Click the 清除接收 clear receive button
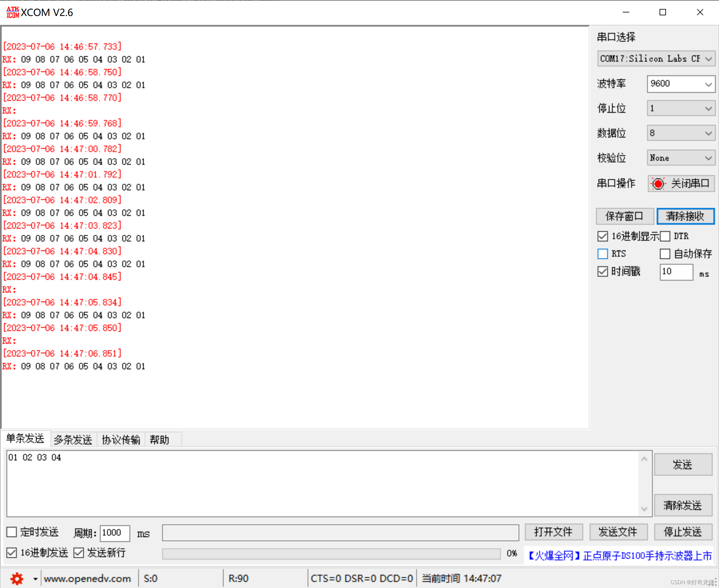 [685, 216]
